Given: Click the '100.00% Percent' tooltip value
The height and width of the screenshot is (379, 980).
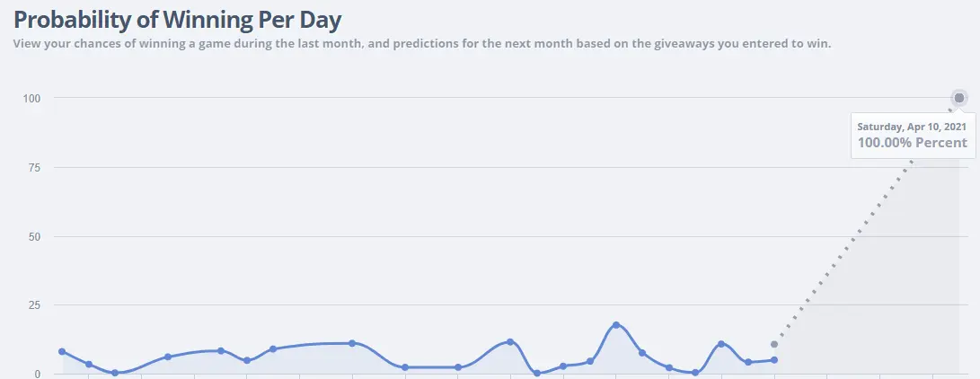Looking at the screenshot, I should point(912,143).
